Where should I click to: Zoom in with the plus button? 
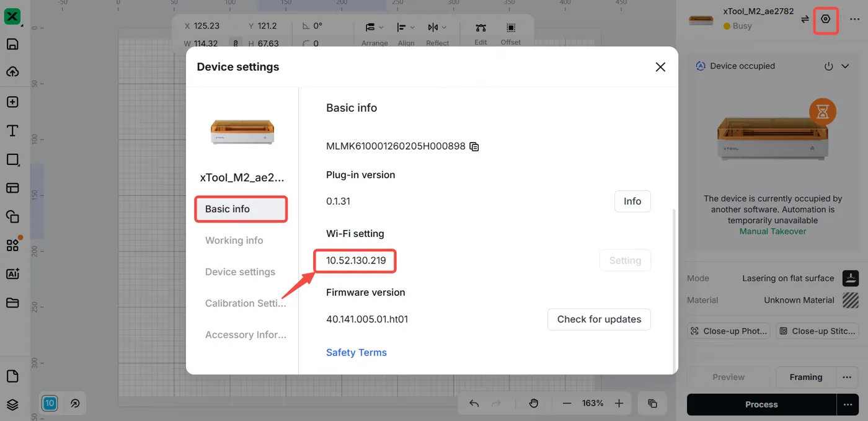point(619,403)
